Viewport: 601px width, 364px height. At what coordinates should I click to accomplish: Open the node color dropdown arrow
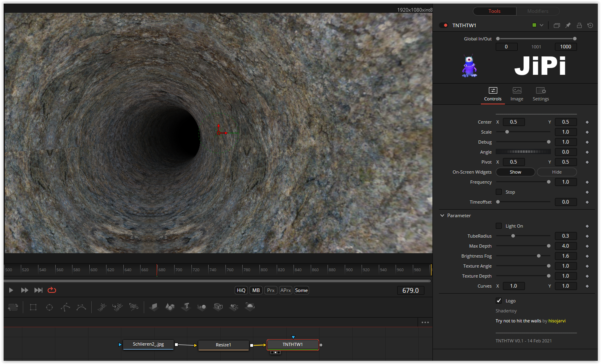click(542, 25)
